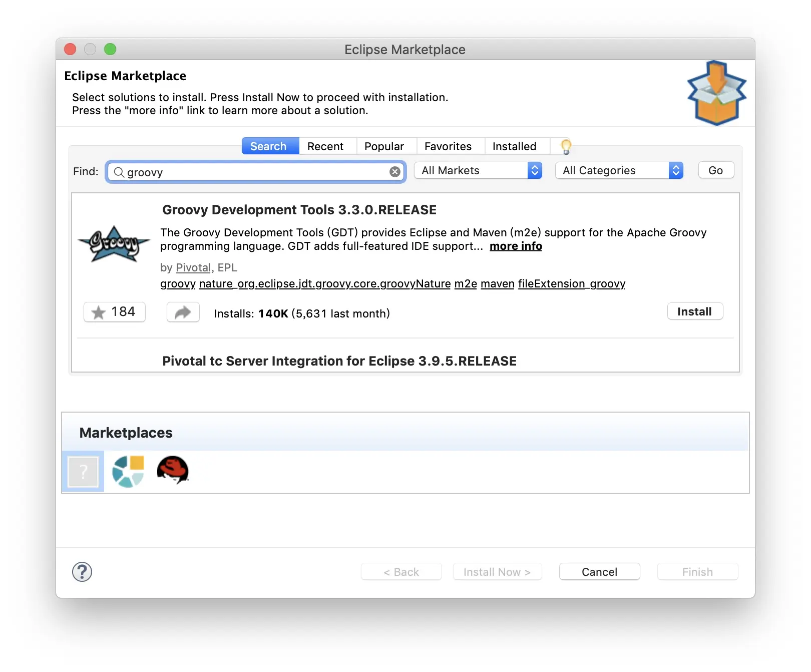
Task: Expand the All Categories dropdown
Action: (619, 171)
